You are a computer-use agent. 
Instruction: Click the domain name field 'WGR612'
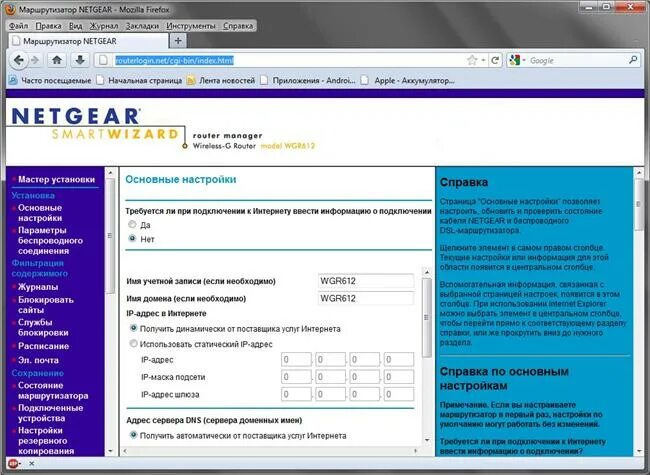point(366,298)
